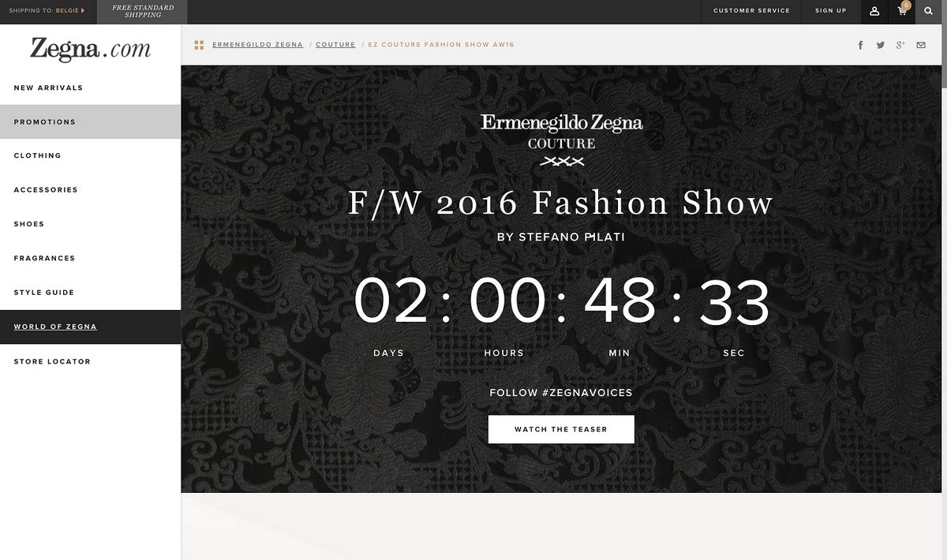This screenshot has height=560, width=947.
Task: Expand the Clothing category
Action: pos(90,155)
